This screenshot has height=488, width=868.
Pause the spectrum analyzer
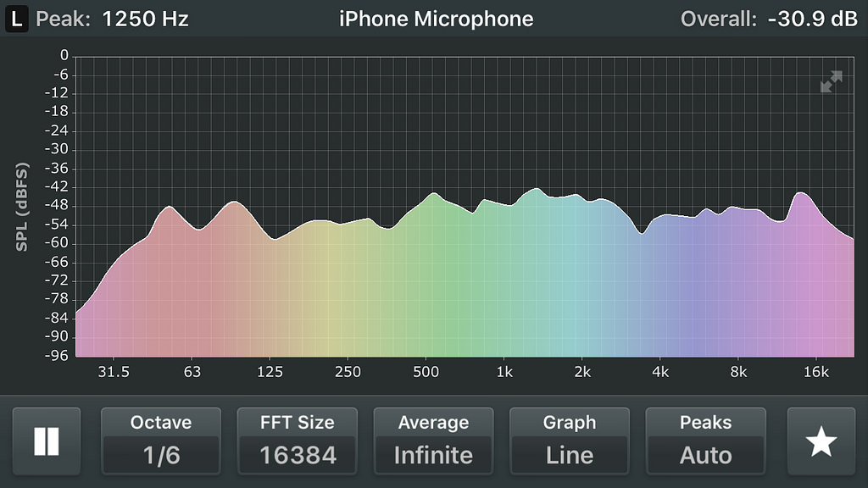point(46,441)
